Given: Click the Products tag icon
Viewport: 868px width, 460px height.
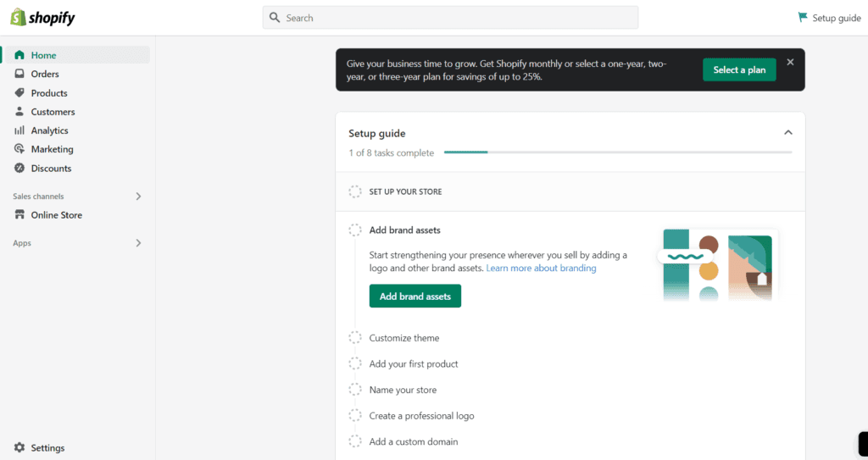Looking at the screenshot, I should pyautogui.click(x=19, y=92).
